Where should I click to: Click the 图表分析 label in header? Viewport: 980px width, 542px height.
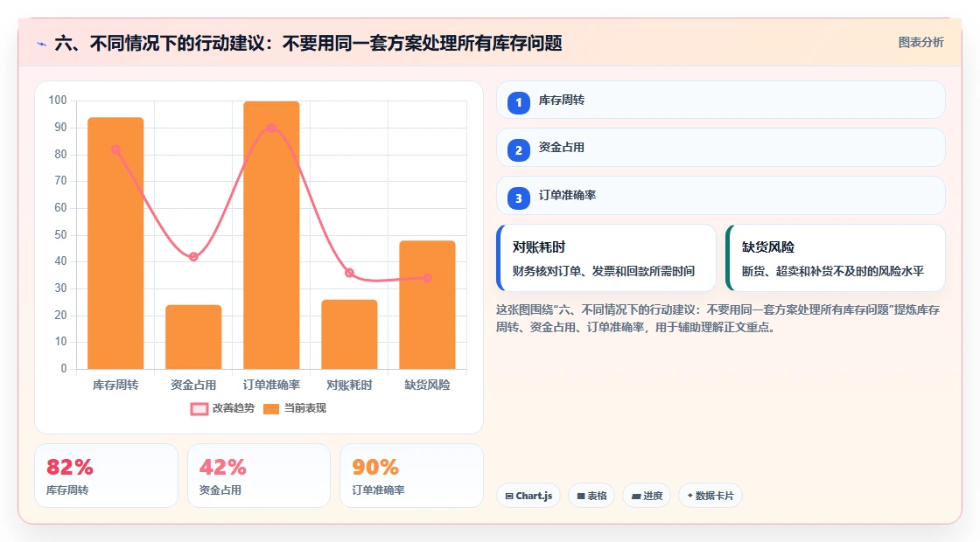click(920, 43)
